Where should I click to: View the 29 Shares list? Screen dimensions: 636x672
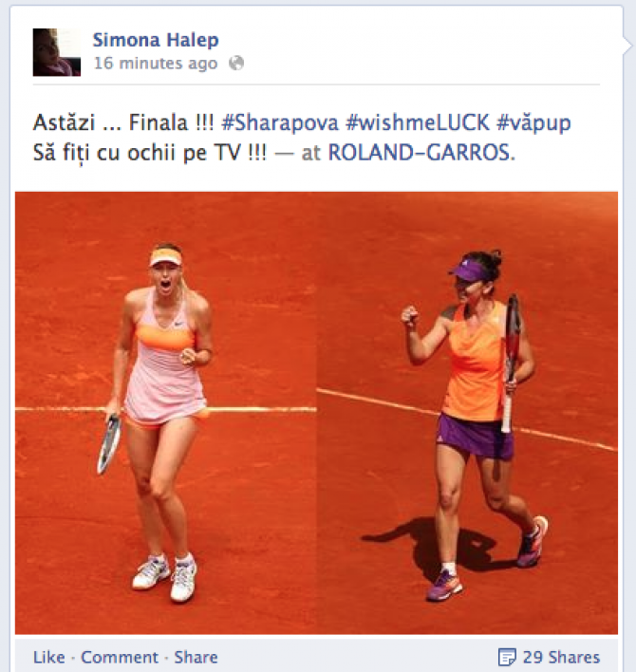pos(561,657)
